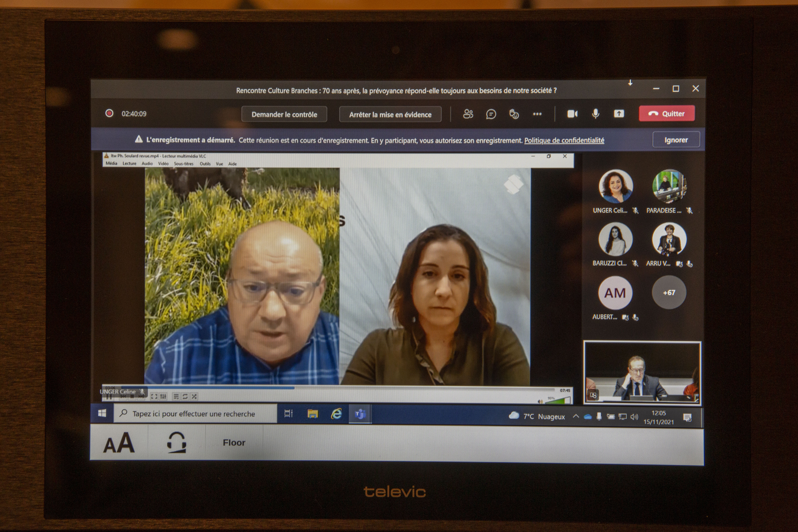Viewport: 798px width, 532px height.
Task: Click the share content tray icon
Action: (619, 114)
